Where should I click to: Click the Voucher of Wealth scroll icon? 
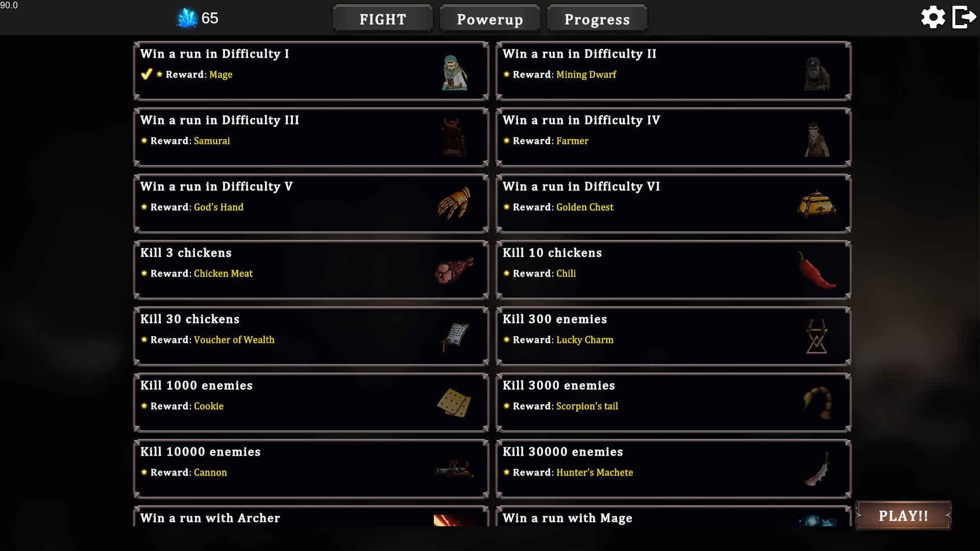click(454, 337)
